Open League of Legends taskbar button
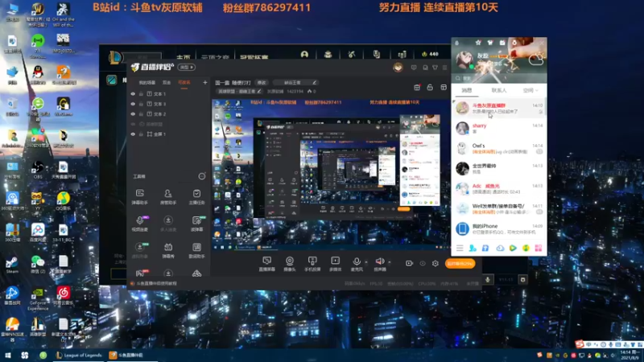 pyautogui.click(x=79, y=355)
